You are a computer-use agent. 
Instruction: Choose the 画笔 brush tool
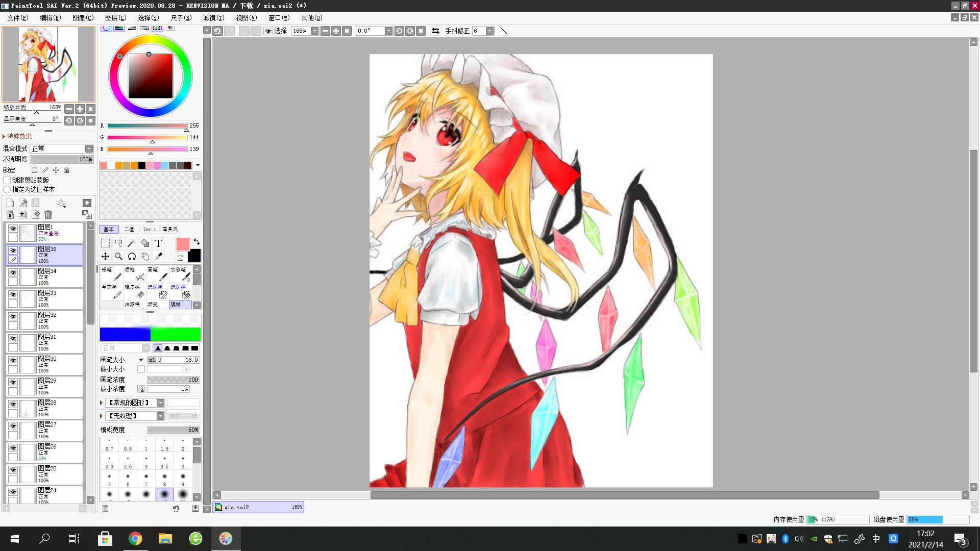(157, 274)
